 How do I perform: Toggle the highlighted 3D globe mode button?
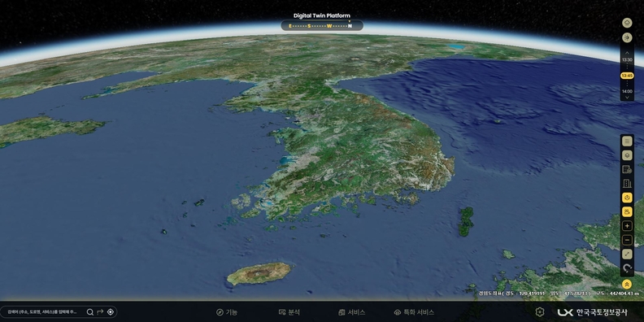point(627,198)
